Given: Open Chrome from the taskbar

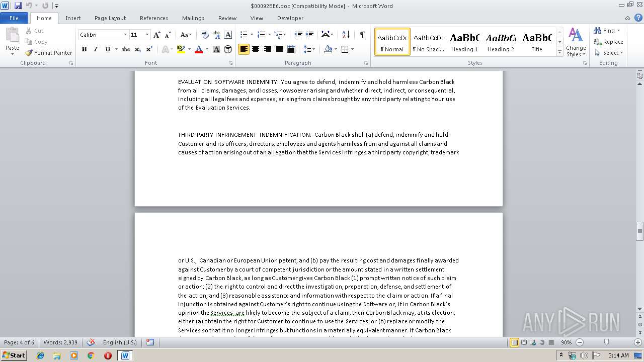Looking at the screenshot, I should point(91,355).
